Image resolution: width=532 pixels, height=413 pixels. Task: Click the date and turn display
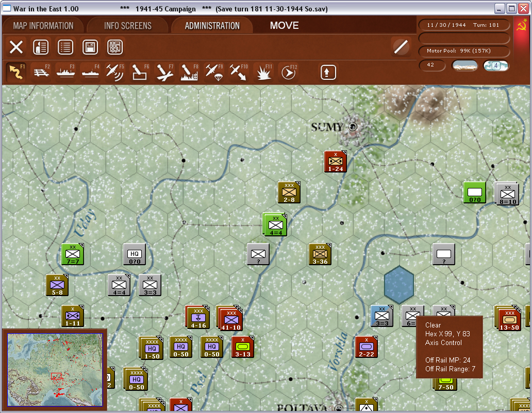point(464,25)
